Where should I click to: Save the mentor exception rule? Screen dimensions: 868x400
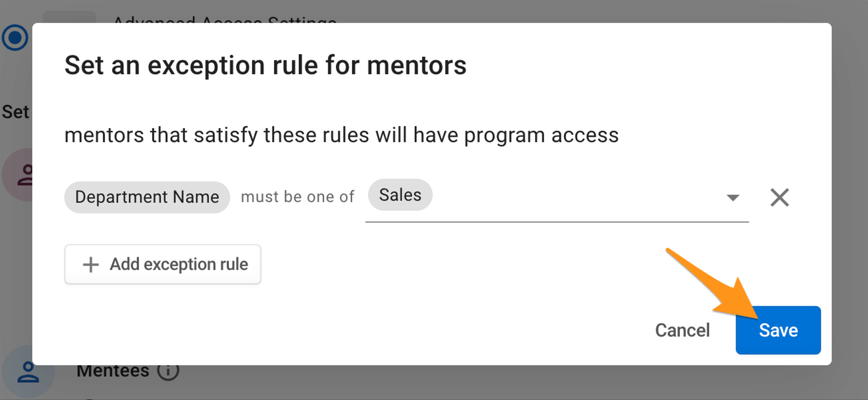point(778,330)
